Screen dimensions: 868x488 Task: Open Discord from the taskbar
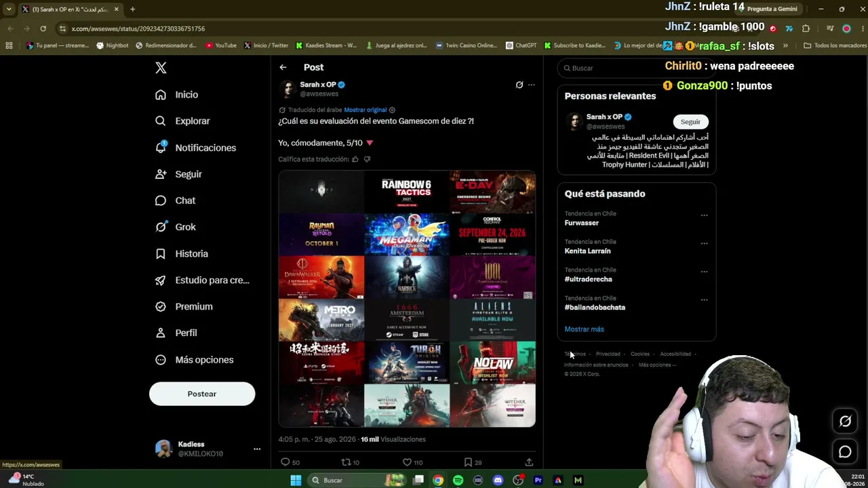tap(498, 481)
